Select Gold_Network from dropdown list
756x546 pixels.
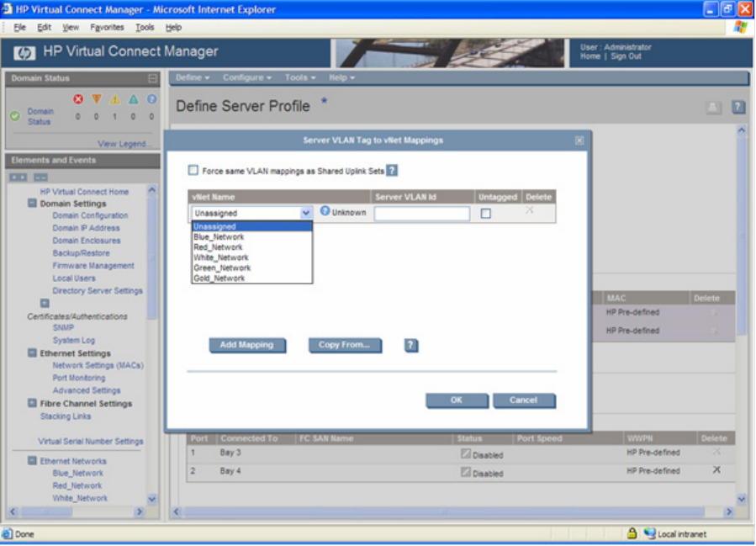[x=251, y=278]
